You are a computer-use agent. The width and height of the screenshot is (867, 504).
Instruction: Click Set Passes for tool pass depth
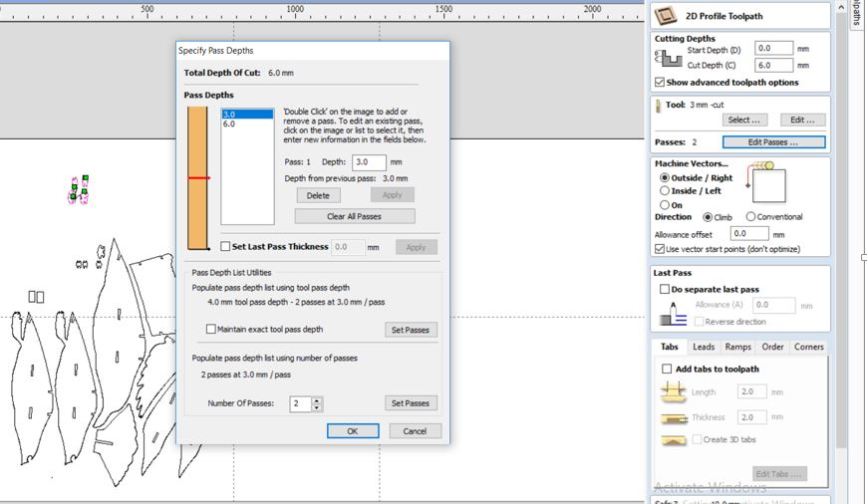pos(411,330)
